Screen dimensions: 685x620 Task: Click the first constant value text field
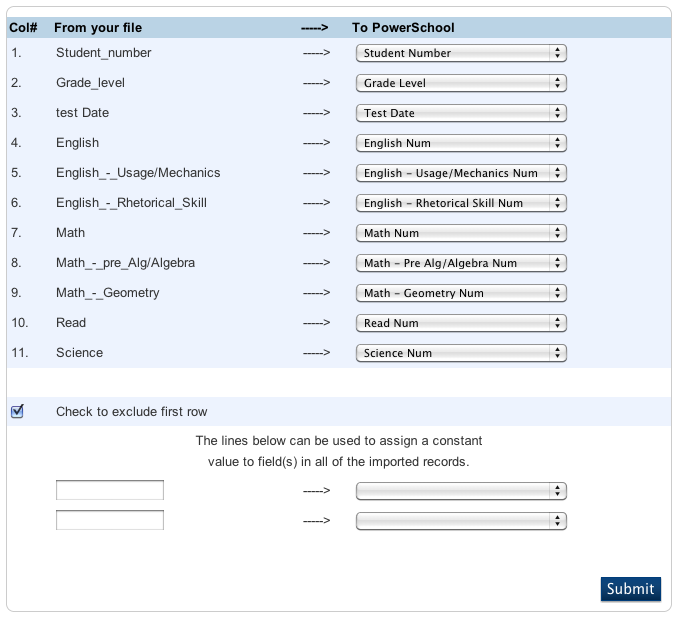coord(110,490)
